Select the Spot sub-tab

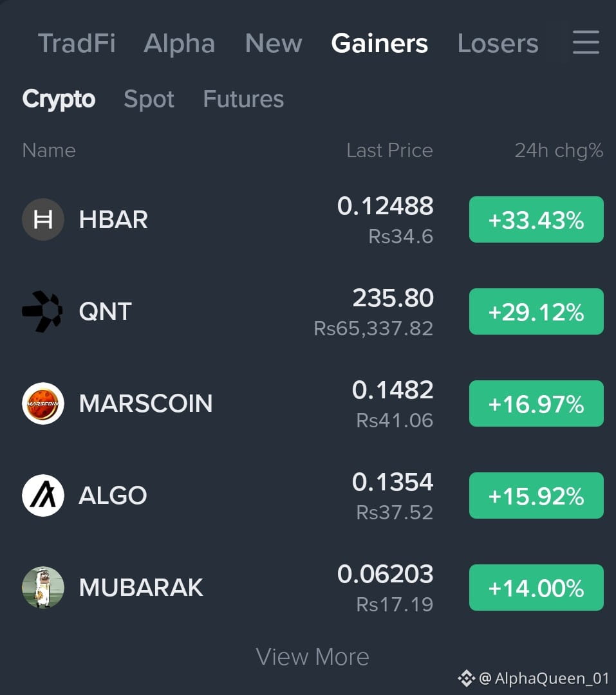(x=149, y=99)
